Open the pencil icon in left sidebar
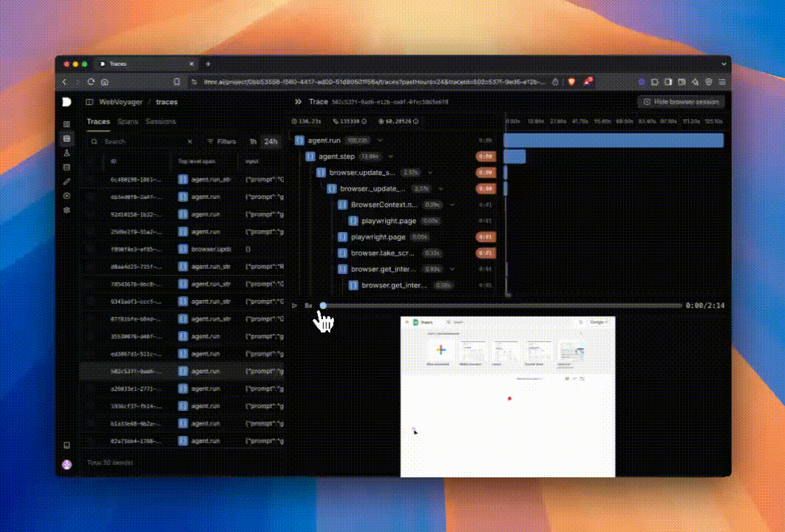Screen dimensions: 785x532 coord(67,181)
